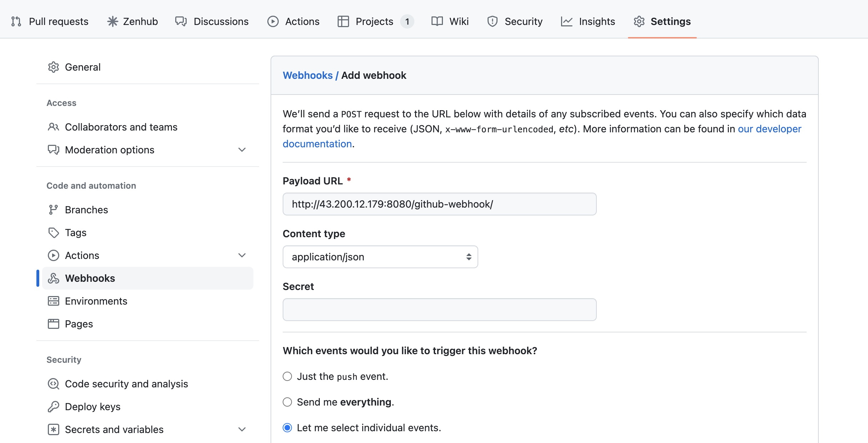Choose Let me select individual events
The image size is (868, 443).
(x=287, y=428)
